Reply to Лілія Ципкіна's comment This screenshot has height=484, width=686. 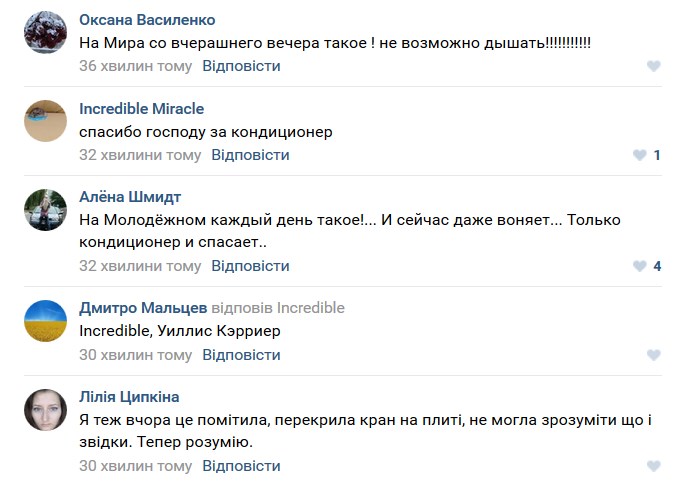[x=241, y=466]
